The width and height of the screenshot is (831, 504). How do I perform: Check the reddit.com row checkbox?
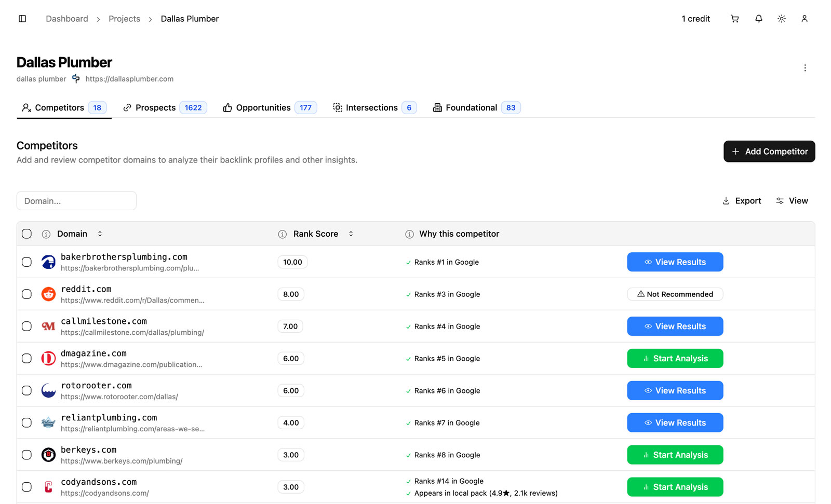26,294
